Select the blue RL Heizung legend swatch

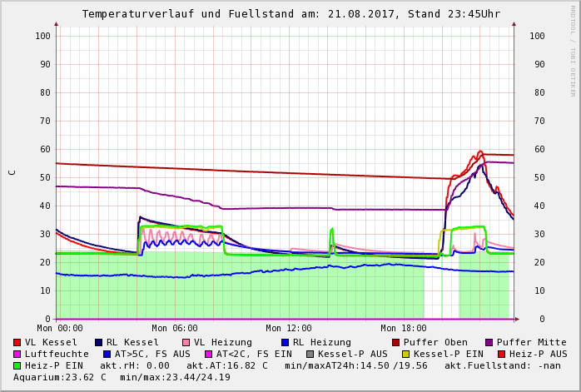click(x=285, y=342)
